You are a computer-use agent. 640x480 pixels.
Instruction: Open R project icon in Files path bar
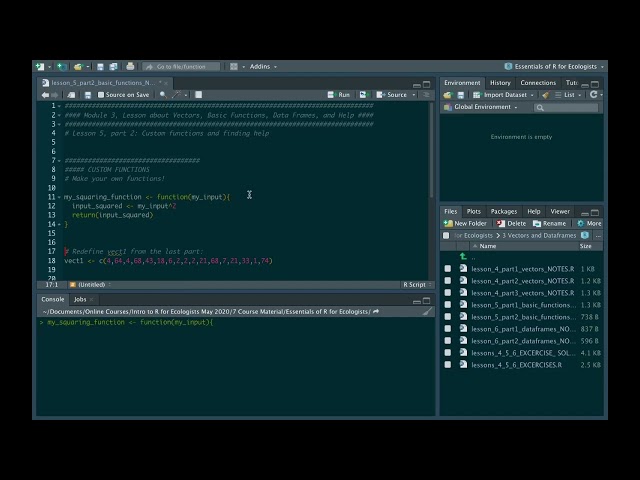coord(585,235)
